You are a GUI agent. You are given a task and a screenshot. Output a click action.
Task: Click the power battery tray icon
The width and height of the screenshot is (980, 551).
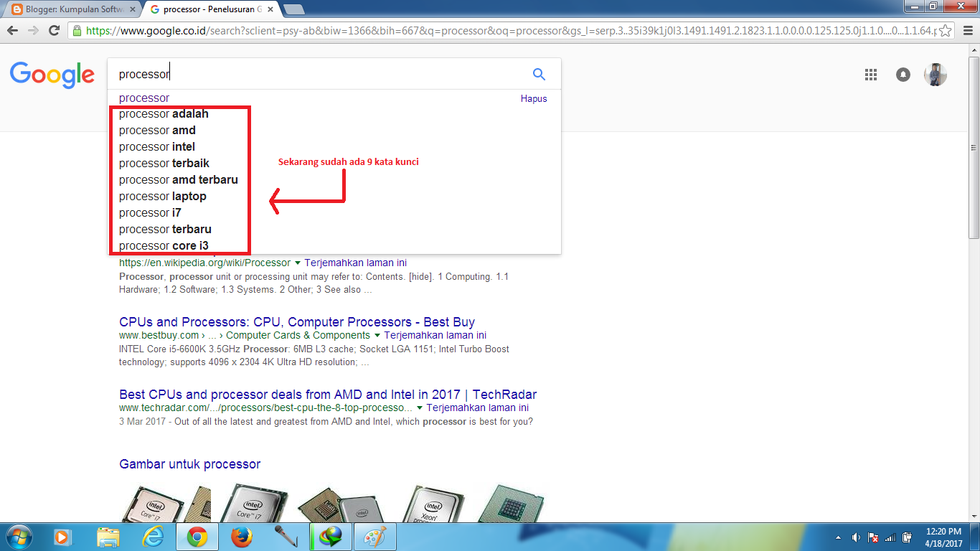click(908, 537)
